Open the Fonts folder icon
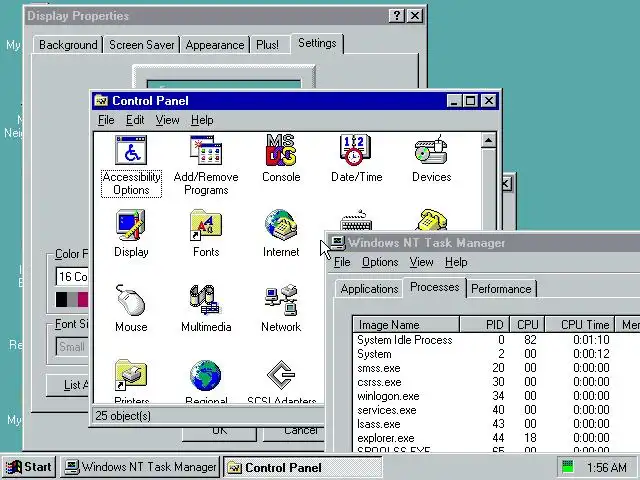Image resolution: width=640 pixels, height=480 pixels. tap(206, 225)
